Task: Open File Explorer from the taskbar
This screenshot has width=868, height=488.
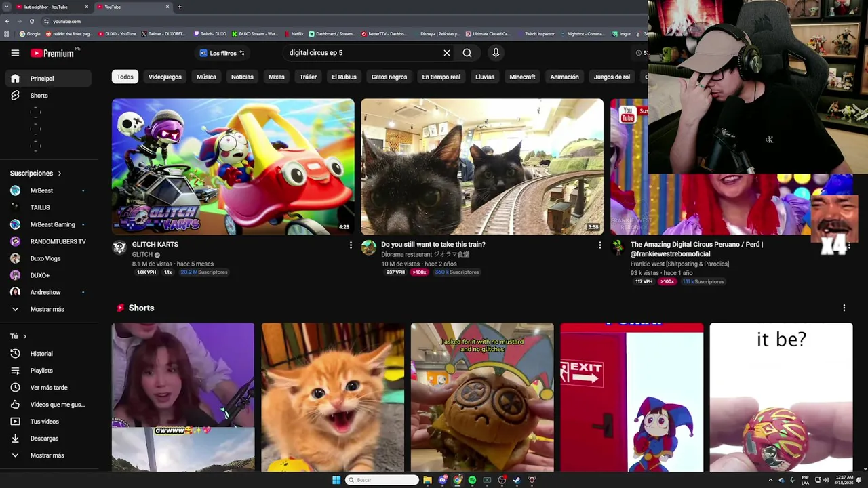Action: pyautogui.click(x=427, y=480)
